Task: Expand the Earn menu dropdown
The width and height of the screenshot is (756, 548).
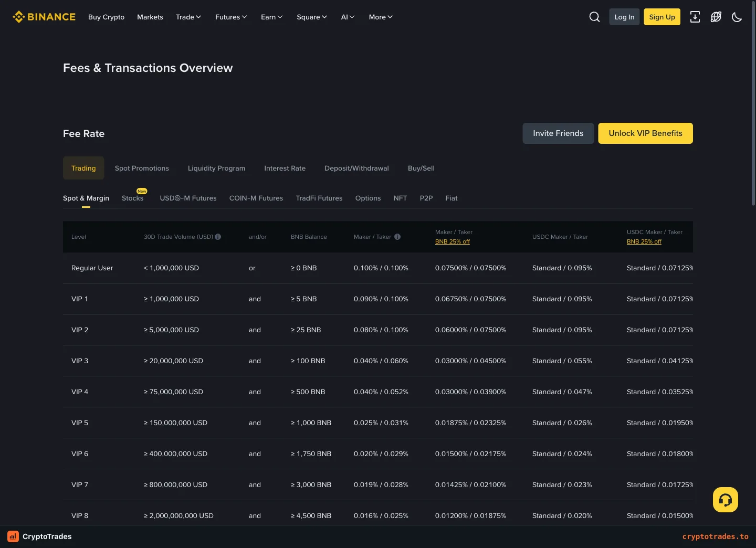Action: 272,17
